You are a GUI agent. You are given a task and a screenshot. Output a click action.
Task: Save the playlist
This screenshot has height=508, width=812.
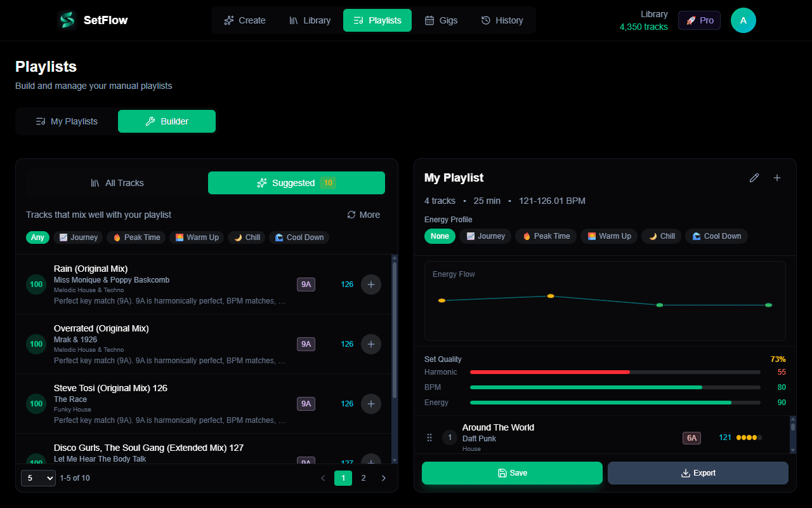(x=511, y=472)
